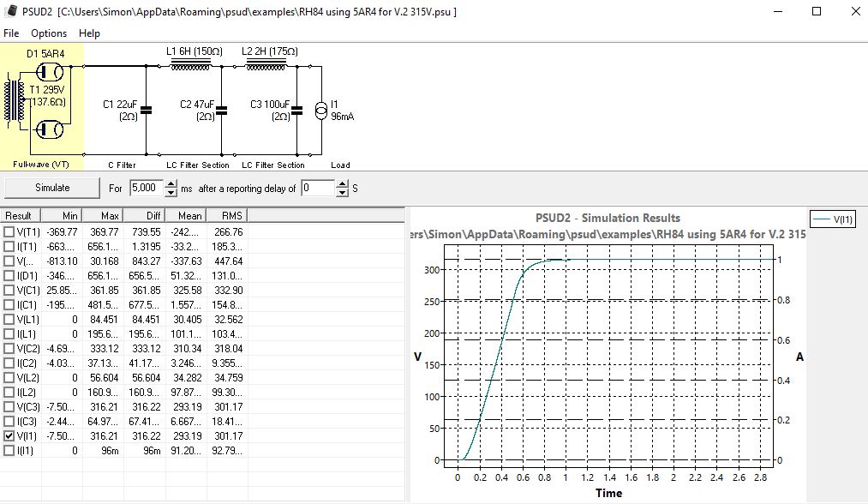Viewport: 868px width, 504px height.
Task: Enable the I(L2) result checkbox
Action: point(9,392)
